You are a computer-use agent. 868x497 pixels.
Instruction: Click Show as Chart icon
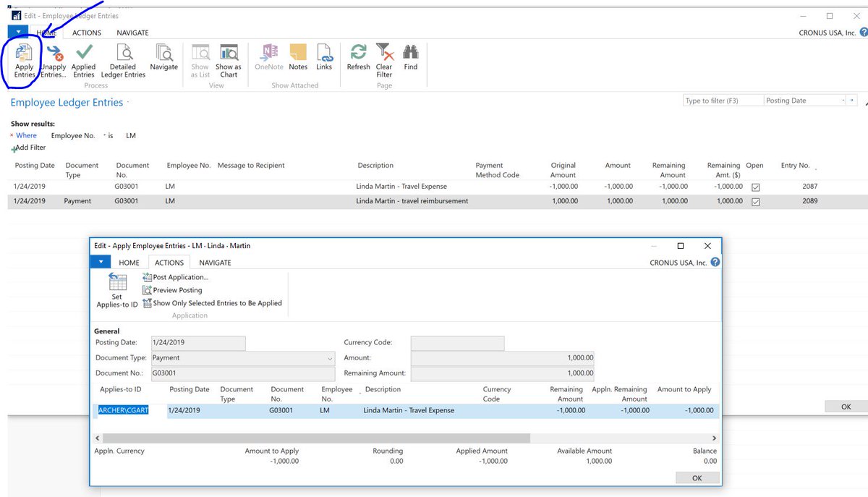pos(229,61)
